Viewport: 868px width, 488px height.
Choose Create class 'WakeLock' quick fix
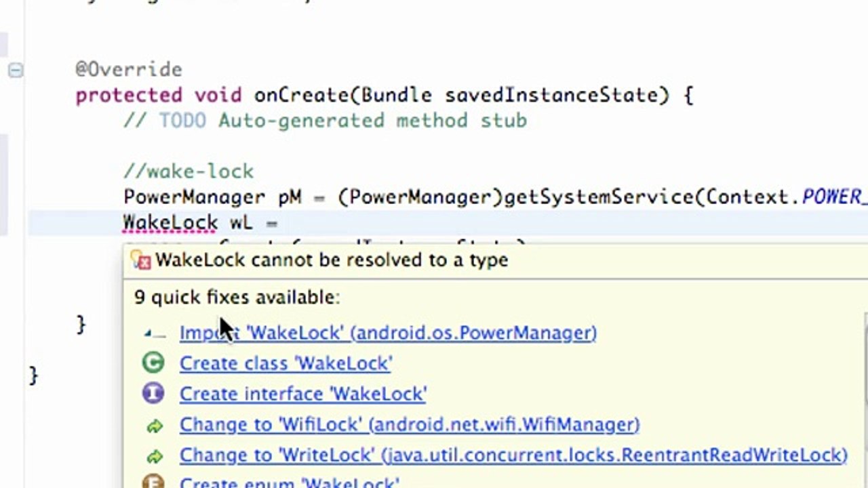(285, 363)
